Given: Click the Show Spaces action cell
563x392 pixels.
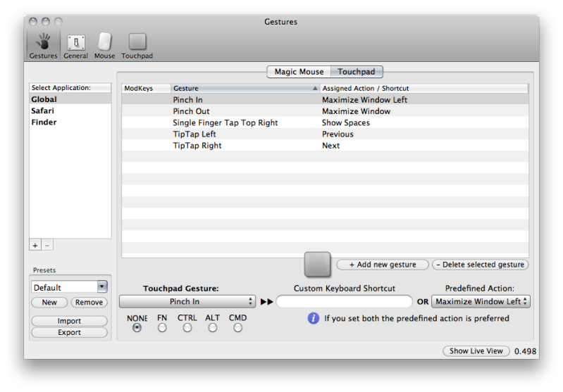Looking at the screenshot, I should coord(346,122).
